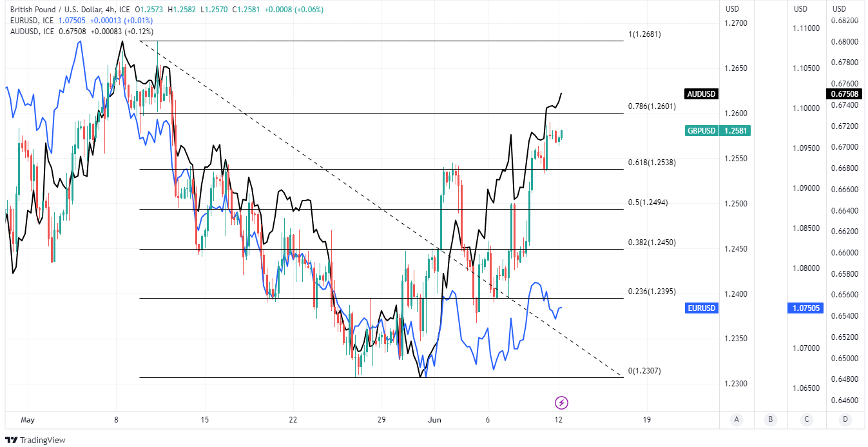Select price scale A button

click(x=736, y=419)
